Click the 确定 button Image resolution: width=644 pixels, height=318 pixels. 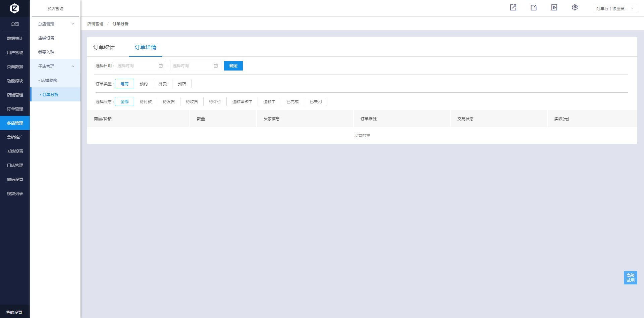pos(233,66)
